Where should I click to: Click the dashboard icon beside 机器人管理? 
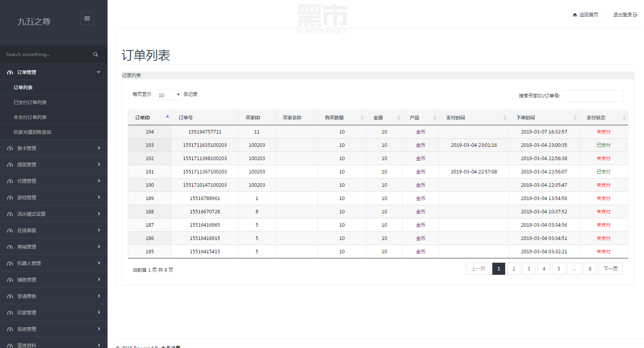pos(10,263)
